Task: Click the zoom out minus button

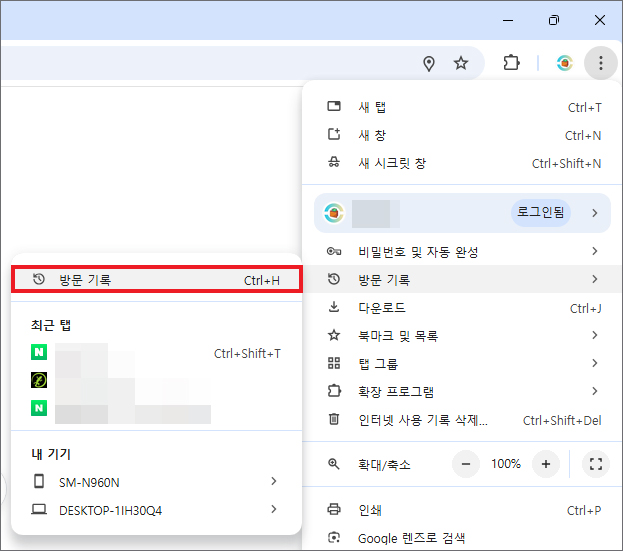Action: [466, 464]
